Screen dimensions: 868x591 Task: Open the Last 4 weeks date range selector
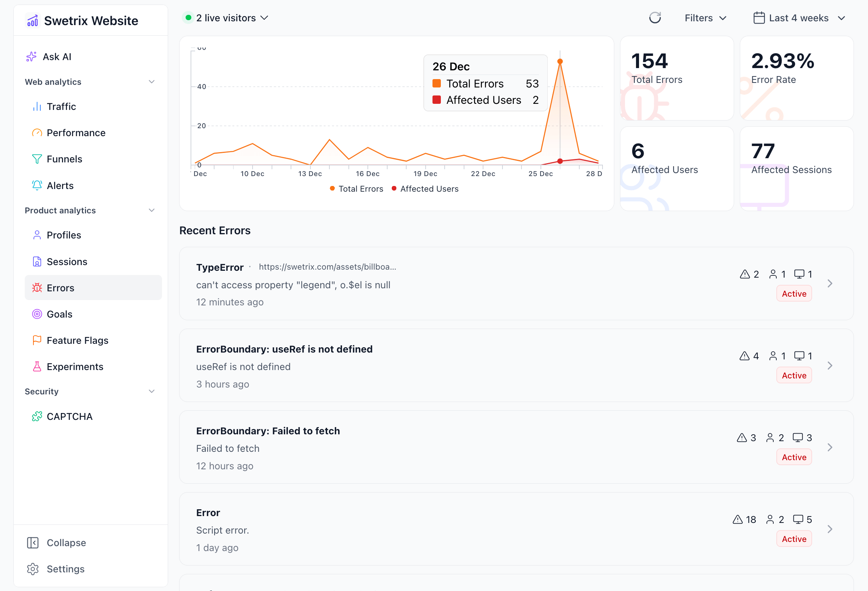pyautogui.click(x=798, y=17)
